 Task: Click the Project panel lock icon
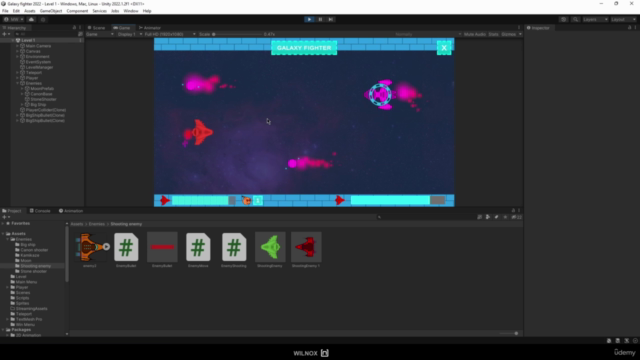click(x=513, y=211)
